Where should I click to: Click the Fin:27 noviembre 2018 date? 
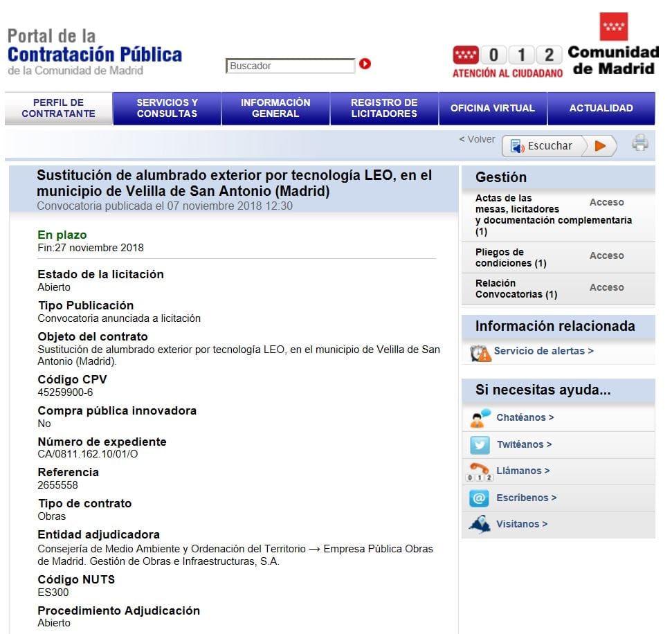[x=91, y=248]
